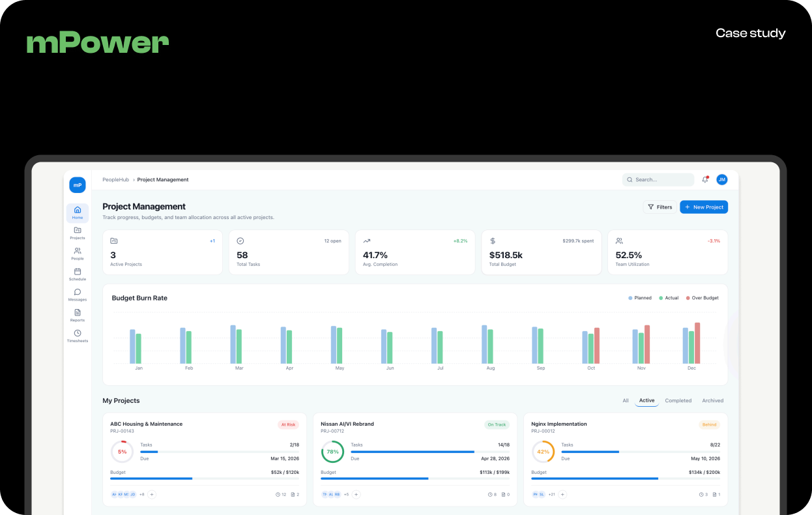Image resolution: width=812 pixels, height=515 pixels.
Task: Open Timesheets in the sidebar
Action: coord(78,336)
